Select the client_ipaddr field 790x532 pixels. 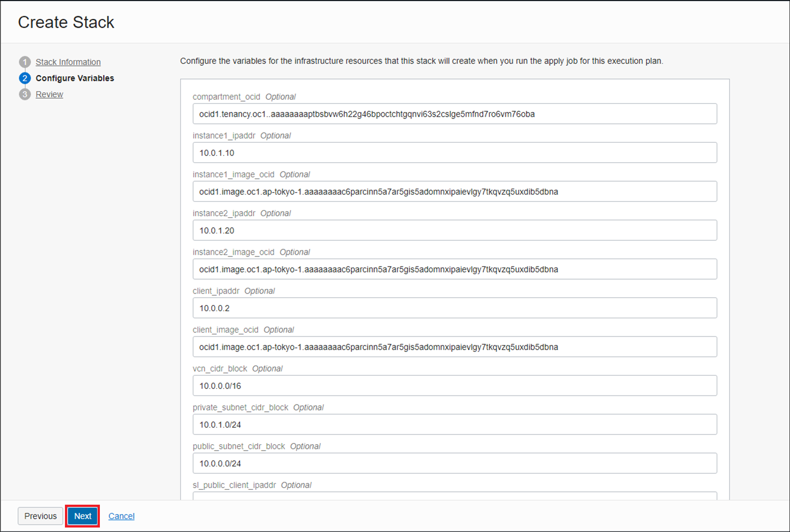click(x=454, y=308)
